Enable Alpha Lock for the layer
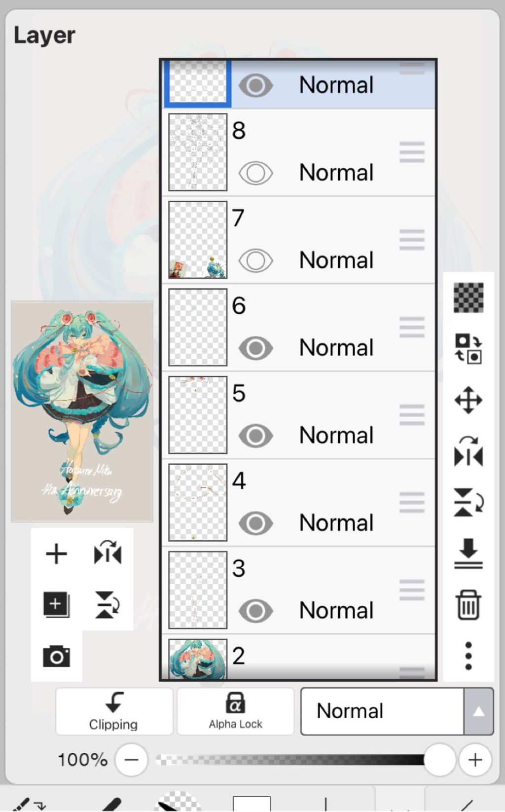 pyautogui.click(x=235, y=711)
